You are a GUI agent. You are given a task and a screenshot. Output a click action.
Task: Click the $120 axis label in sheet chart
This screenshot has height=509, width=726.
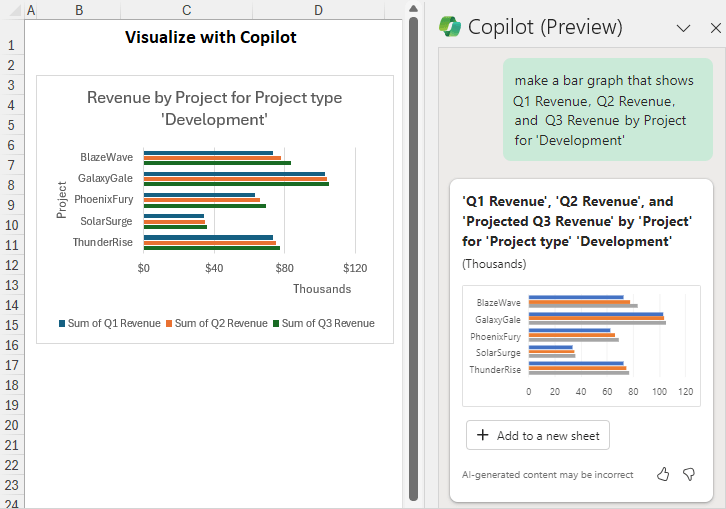click(x=355, y=268)
